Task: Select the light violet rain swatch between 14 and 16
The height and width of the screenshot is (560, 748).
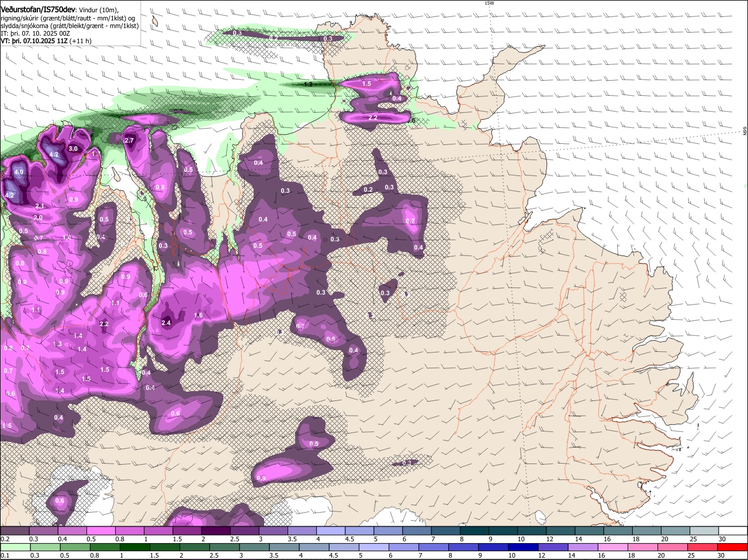Action: click(x=582, y=547)
